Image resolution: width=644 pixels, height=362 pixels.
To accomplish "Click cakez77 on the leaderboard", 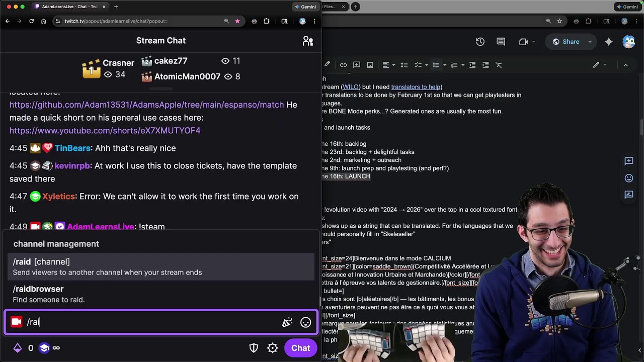I will pos(171,61).
